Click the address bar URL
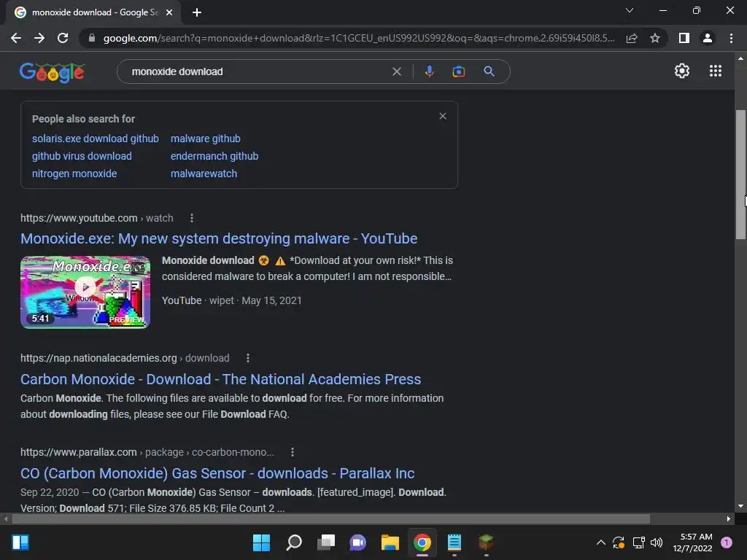This screenshot has width=747, height=560. [x=359, y=38]
